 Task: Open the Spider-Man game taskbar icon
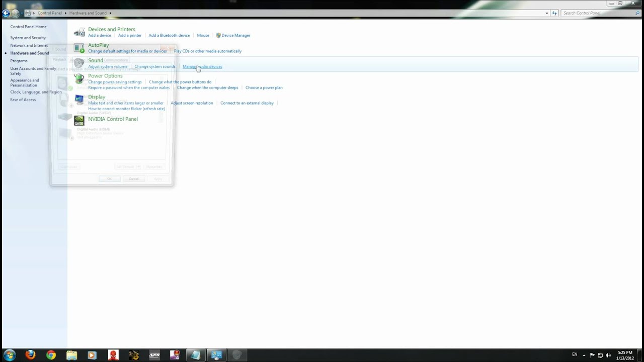coord(113,355)
